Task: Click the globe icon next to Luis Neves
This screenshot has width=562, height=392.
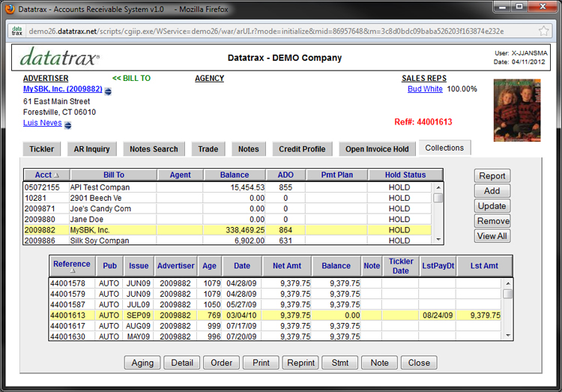Action: pyautogui.click(x=67, y=125)
